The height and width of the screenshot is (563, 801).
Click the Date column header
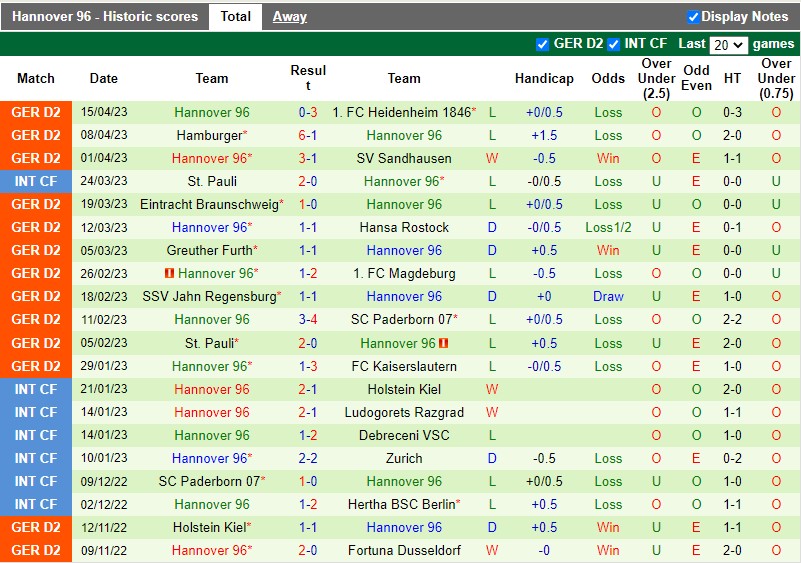(x=104, y=78)
